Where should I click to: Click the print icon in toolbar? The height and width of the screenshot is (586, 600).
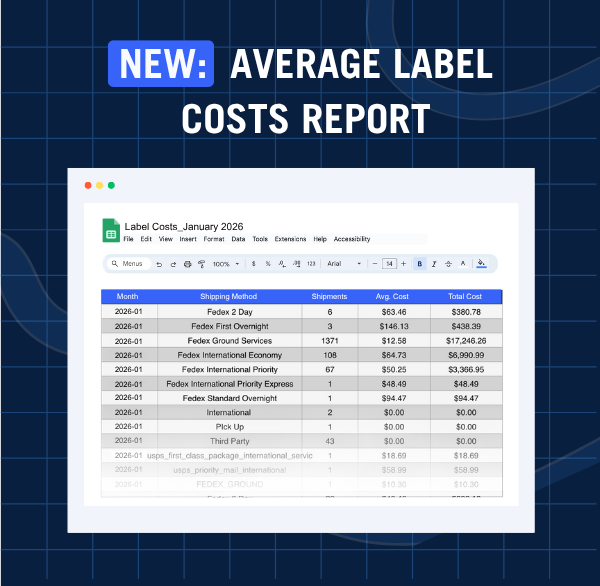188,264
